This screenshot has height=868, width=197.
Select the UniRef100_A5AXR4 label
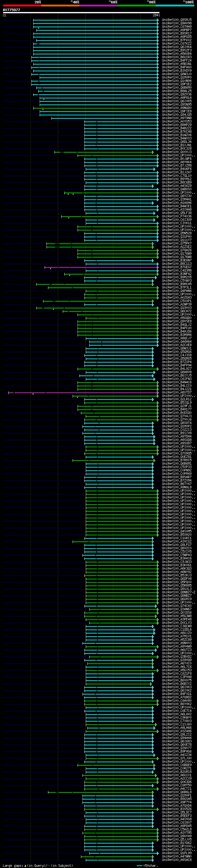[177, 54]
